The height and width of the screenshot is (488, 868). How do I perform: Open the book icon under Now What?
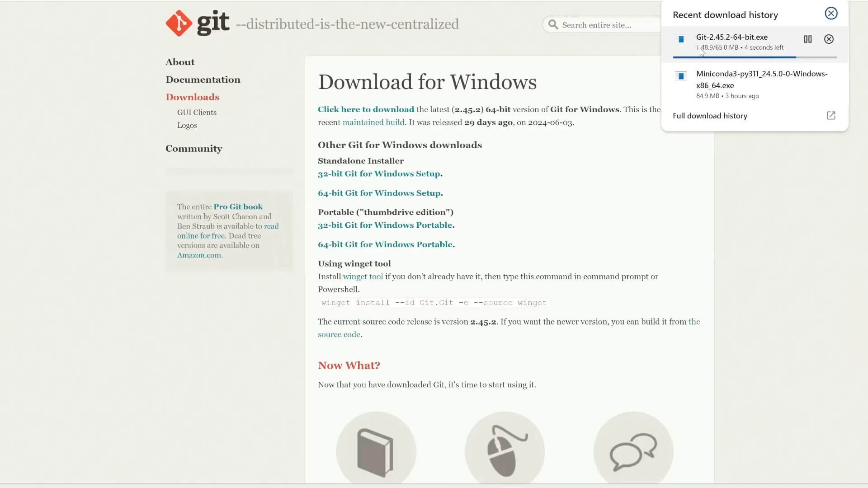point(376,450)
